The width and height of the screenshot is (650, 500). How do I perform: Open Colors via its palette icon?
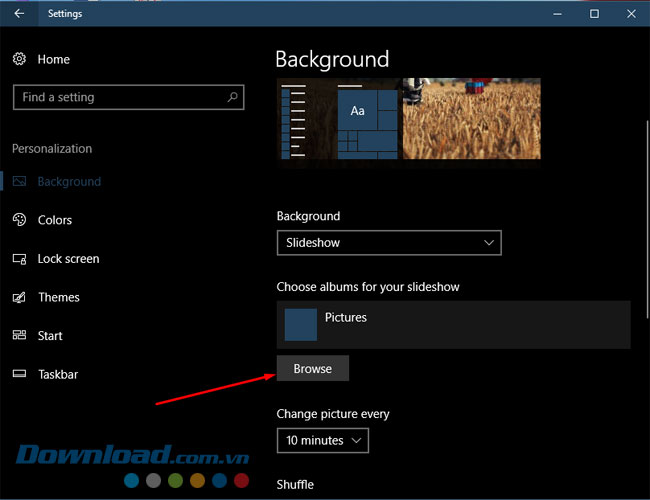[x=19, y=220]
